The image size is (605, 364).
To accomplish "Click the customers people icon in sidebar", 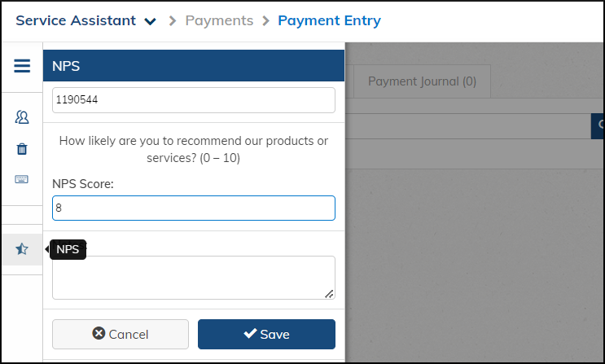I will tap(22, 118).
